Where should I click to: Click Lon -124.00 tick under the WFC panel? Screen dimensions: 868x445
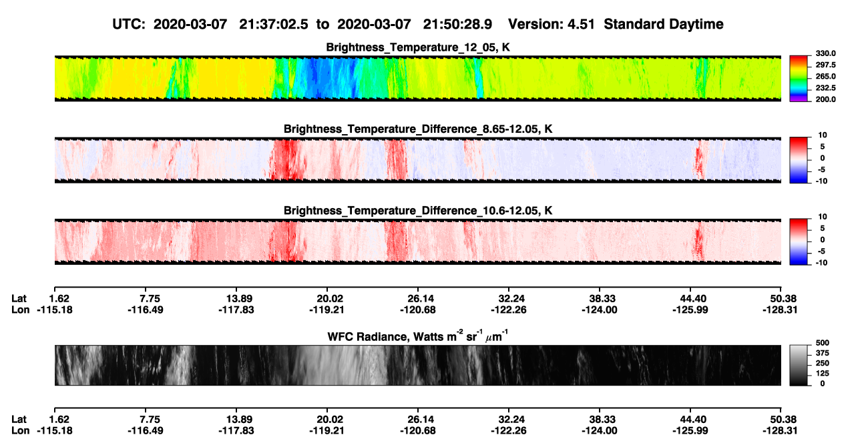[599, 430]
